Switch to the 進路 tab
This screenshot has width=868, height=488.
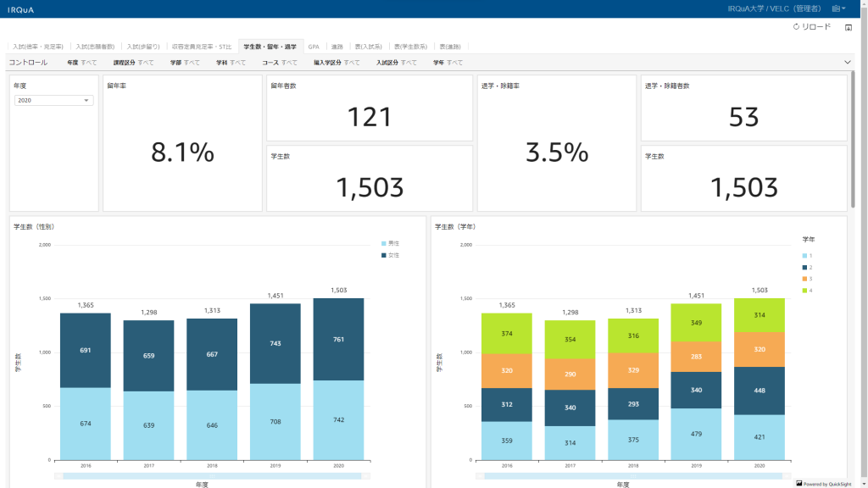tap(337, 47)
